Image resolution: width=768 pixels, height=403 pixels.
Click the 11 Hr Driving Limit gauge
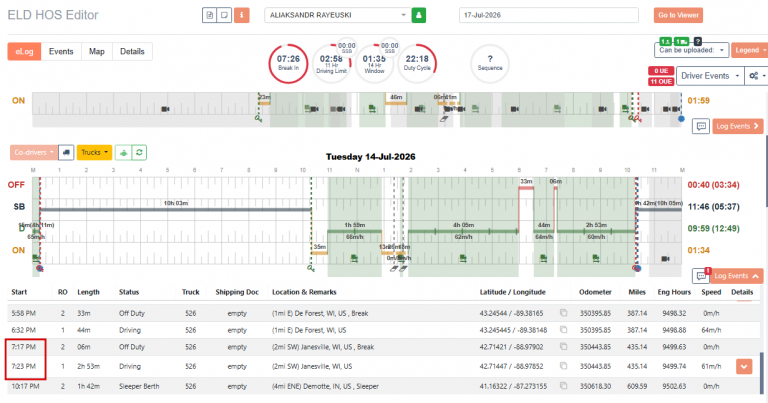(x=331, y=64)
